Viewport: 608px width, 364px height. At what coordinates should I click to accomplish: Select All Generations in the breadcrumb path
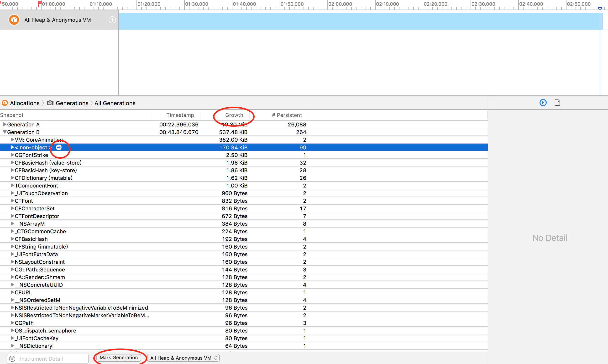tap(115, 103)
